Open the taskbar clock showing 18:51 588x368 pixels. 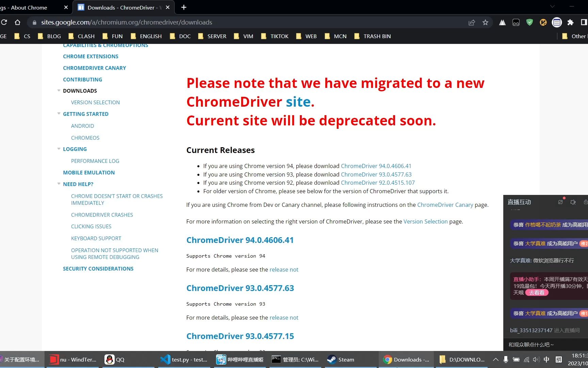tap(578, 359)
